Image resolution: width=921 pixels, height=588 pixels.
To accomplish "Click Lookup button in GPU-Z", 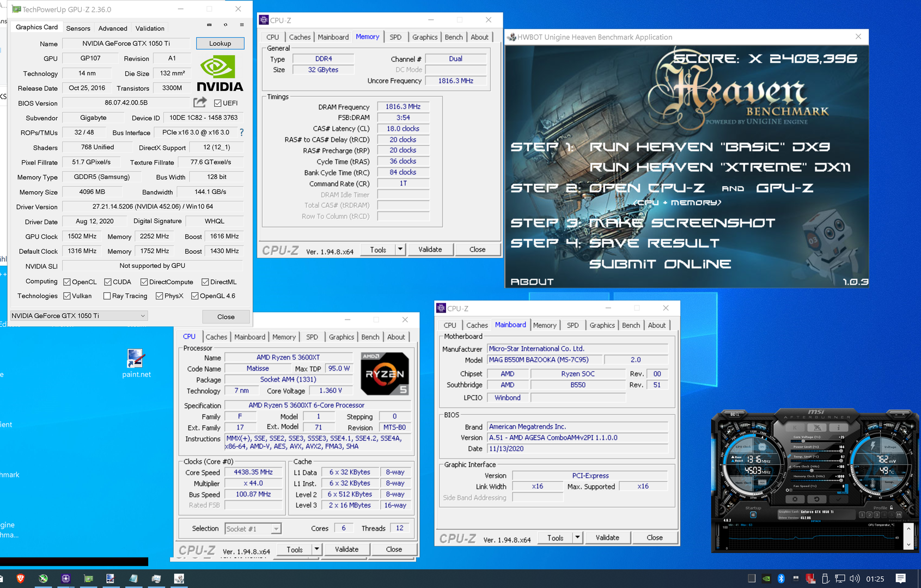I will (220, 44).
